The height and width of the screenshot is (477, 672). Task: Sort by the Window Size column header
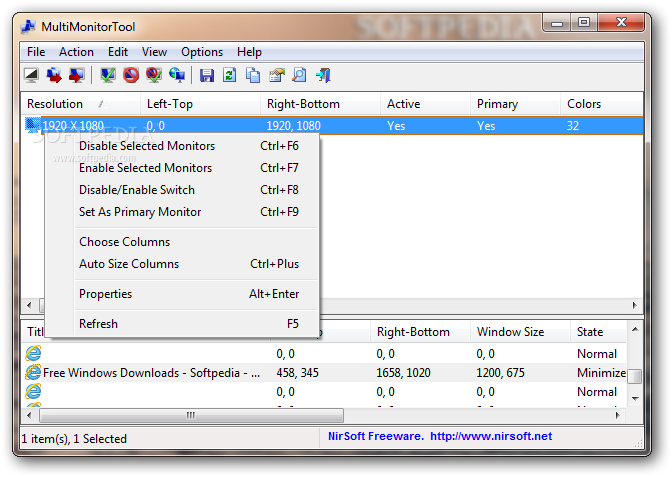(520, 332)
